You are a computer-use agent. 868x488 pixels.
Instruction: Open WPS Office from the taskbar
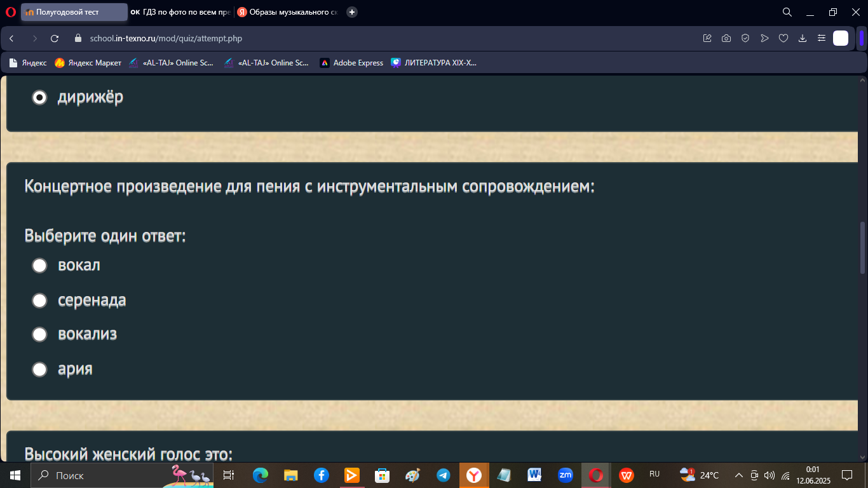point(627,475)
